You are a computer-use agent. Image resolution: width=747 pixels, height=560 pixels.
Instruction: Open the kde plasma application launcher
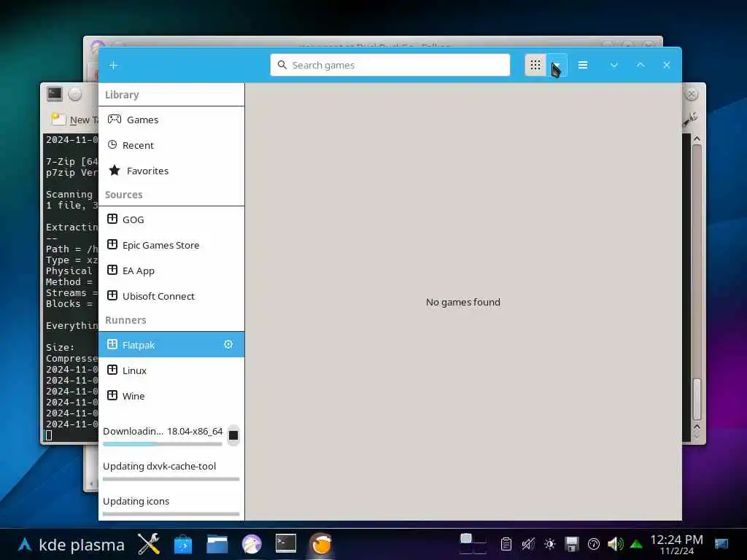tap(71, 544)
